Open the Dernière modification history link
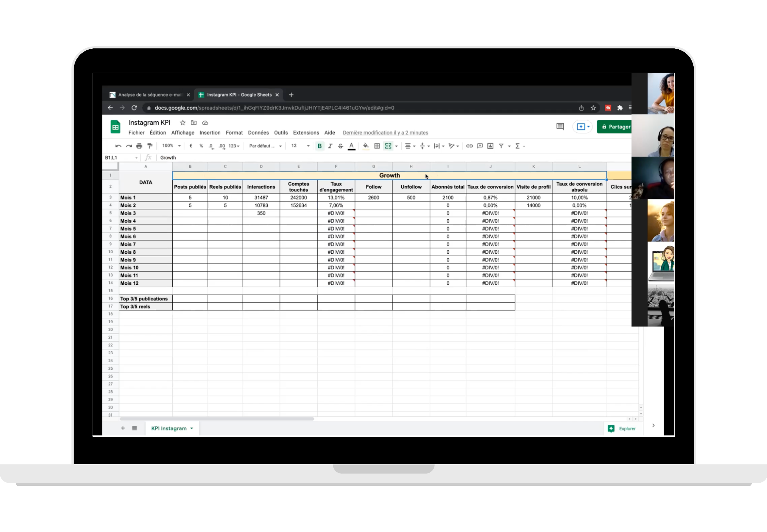This screenshot has height=532, width=767. click(x=385, y=133)
